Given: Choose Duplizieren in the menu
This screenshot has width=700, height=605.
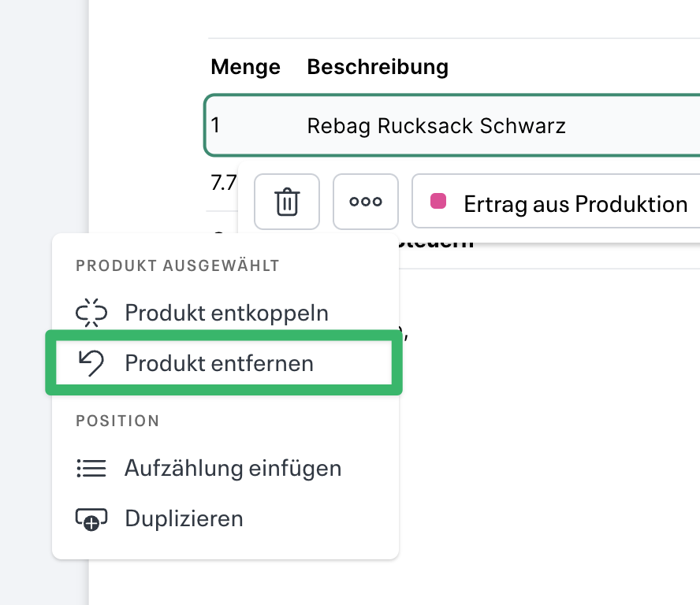Looking at the screenshot, I should click(x=183, y=518).
